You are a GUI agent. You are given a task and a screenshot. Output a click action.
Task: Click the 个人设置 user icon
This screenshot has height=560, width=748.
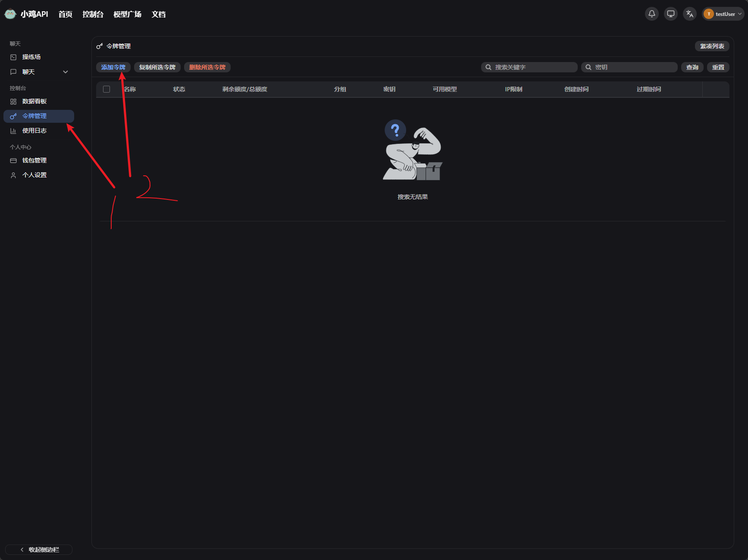tap(13, 175)
